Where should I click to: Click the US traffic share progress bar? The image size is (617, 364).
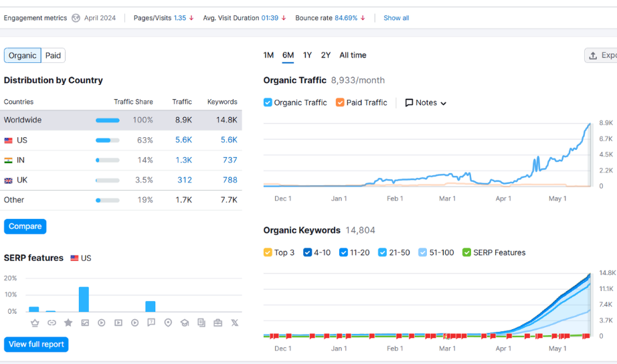point(107,141)
